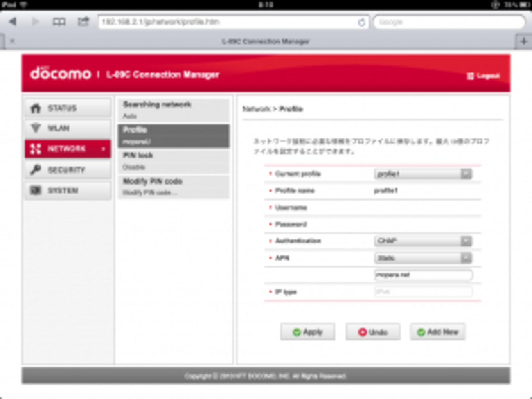Open the SYSTEM section in the sidebar
532x399 pixels.
(68, 190)
